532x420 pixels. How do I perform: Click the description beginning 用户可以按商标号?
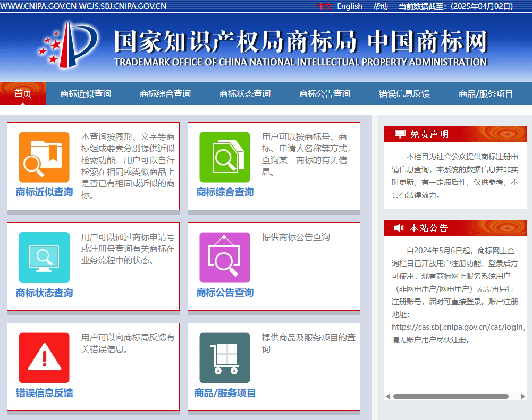pyautogui.click(x=306, y=154)
